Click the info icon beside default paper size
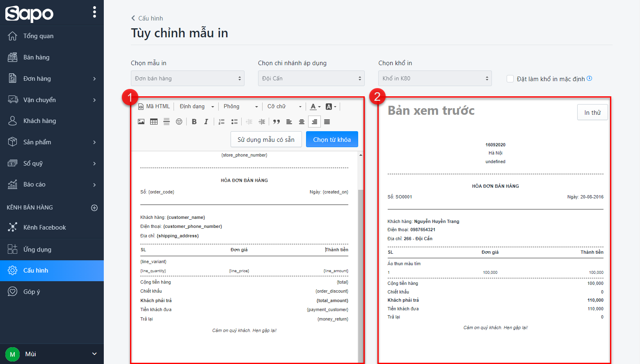 [x=590, y=78]
